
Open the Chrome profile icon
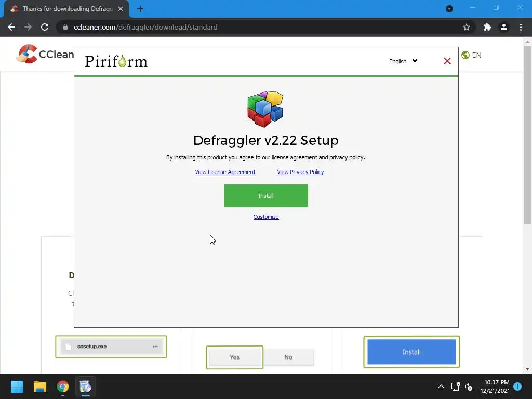click(504, 27)
